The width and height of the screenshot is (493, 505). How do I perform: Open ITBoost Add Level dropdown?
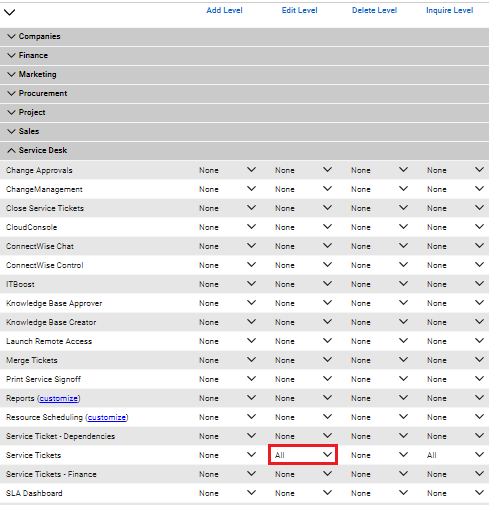(x=227, y=284)
